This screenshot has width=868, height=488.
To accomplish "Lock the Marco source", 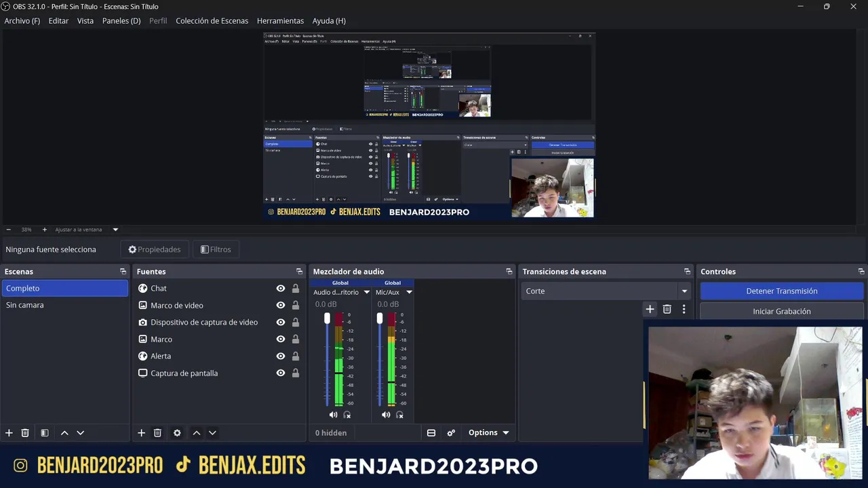I will [296, 339].
